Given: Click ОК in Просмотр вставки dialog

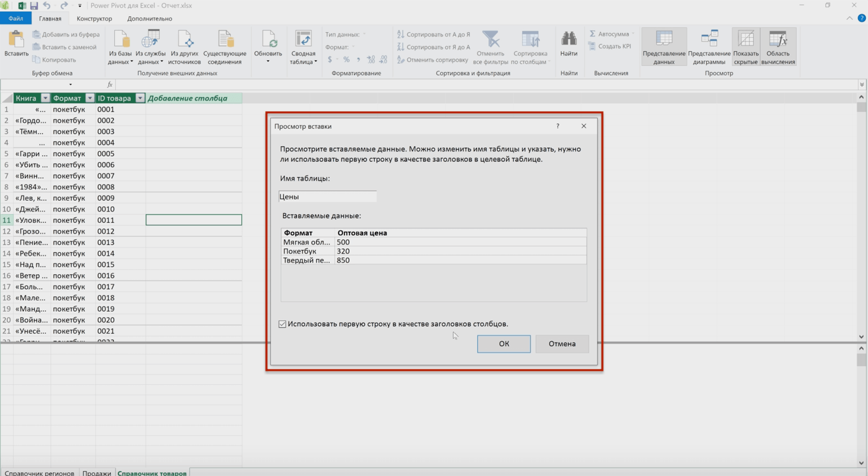Looking at the screenshot, I should [504, 343].
